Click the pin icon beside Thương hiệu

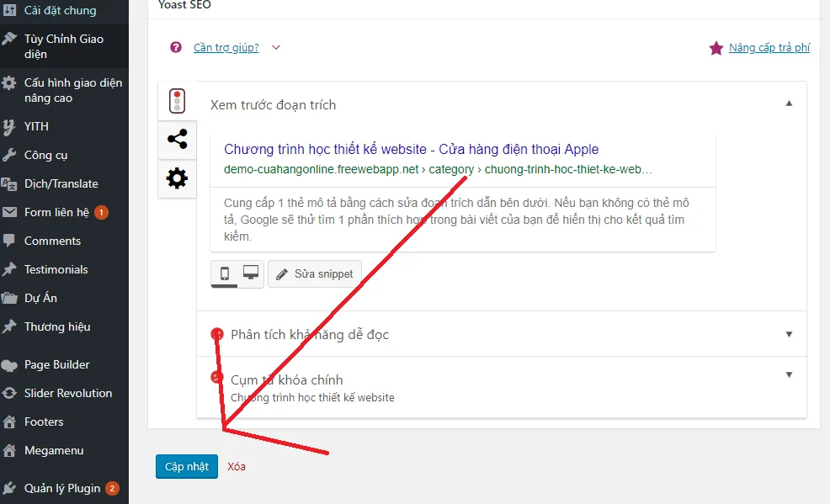(x=9, y=326)
